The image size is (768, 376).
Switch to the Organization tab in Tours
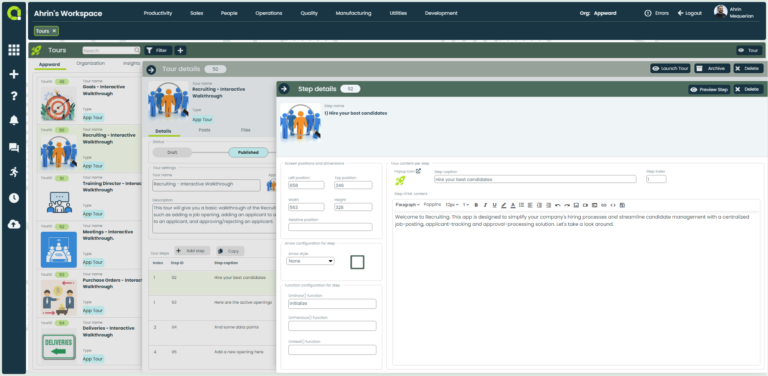click(x=91, y=63)
